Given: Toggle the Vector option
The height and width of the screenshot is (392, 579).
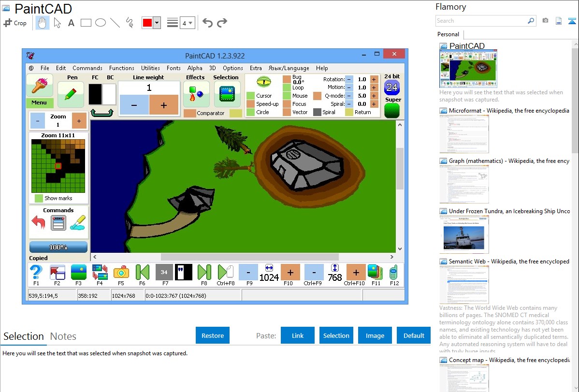Looking at the screenshot, I should 287,112.
